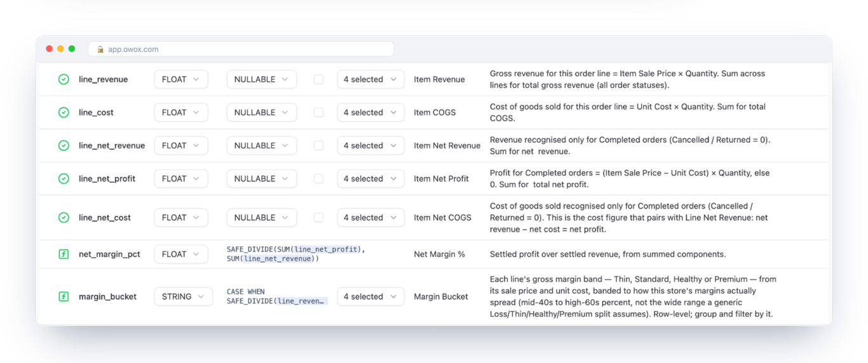868x363 pixels.
Task: Open the NULLABLE dropdown for line_net_cost
Action: click(262, 217)
